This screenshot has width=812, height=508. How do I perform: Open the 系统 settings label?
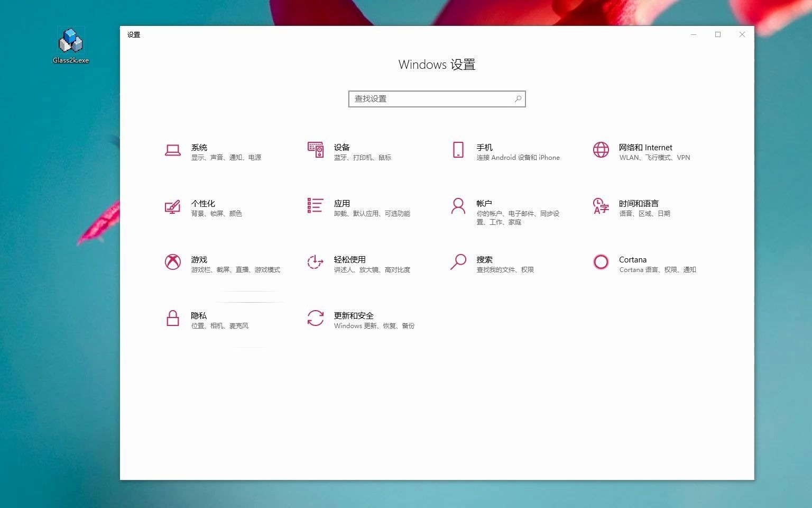199,148
